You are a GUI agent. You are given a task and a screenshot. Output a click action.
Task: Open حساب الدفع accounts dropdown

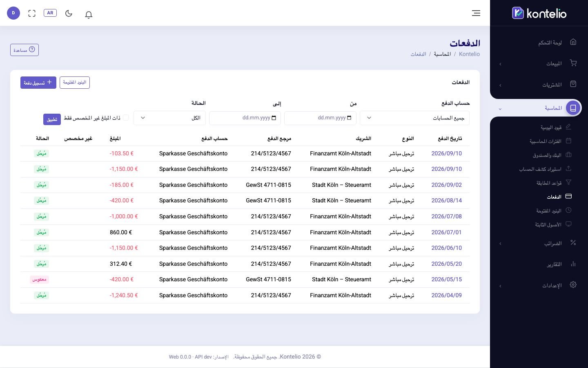pos(414,118)
